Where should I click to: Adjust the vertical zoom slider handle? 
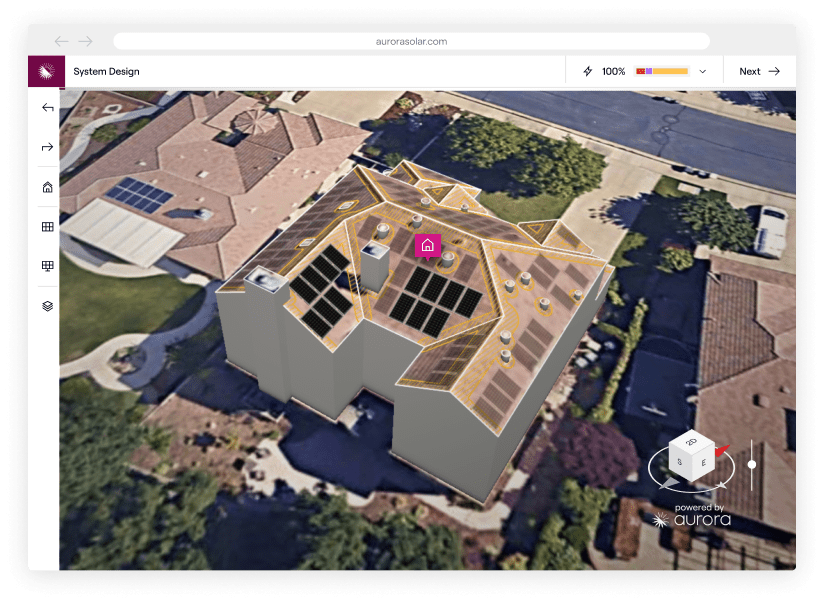coord(752,464)
